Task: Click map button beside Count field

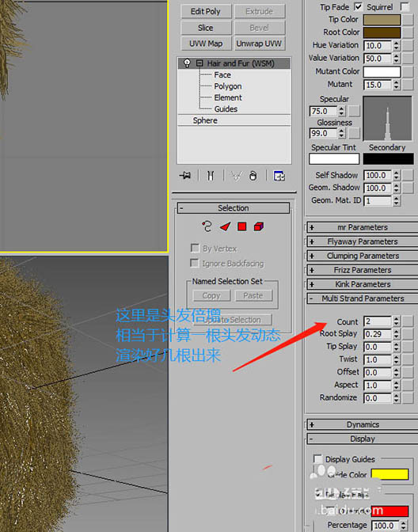Action: 408,321
